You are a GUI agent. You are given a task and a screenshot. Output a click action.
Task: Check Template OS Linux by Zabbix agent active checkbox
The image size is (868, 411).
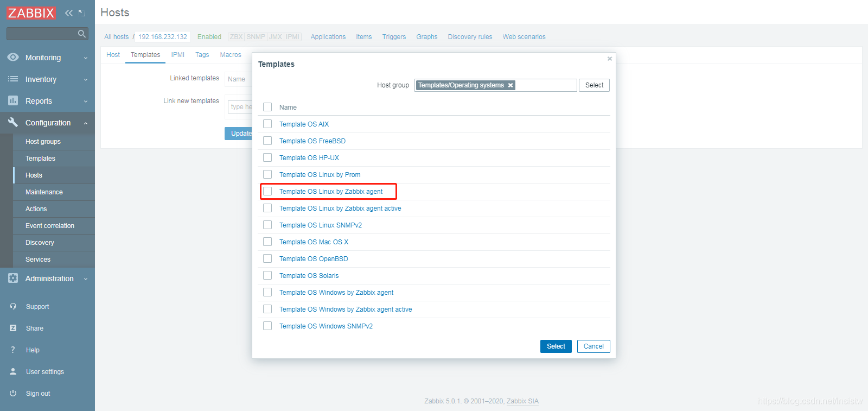(267, 208)
